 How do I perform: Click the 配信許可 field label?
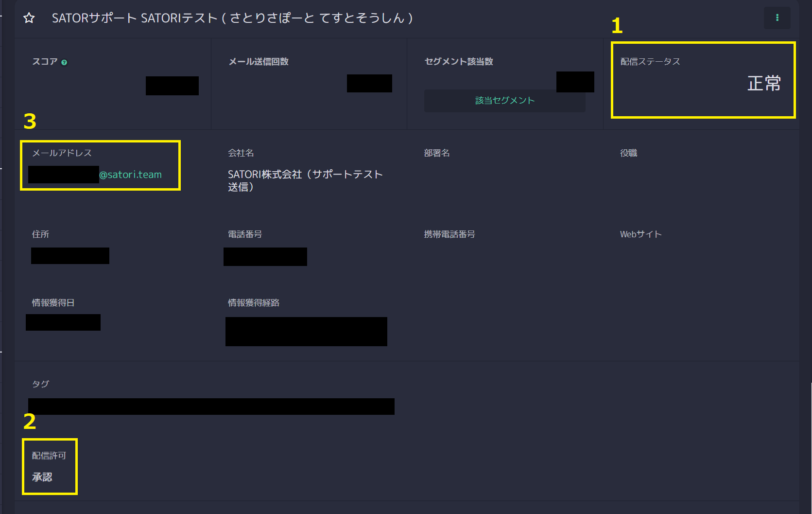pos(49,455)
